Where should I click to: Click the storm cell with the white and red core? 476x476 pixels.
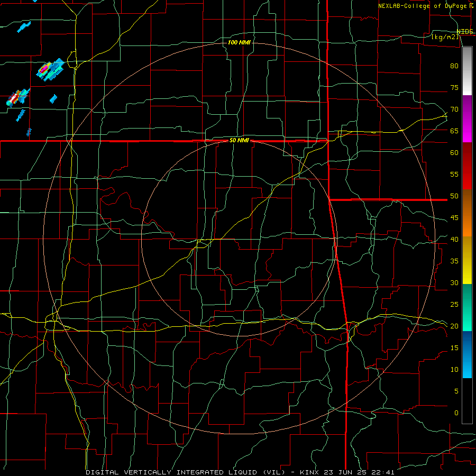pos(18,97)
